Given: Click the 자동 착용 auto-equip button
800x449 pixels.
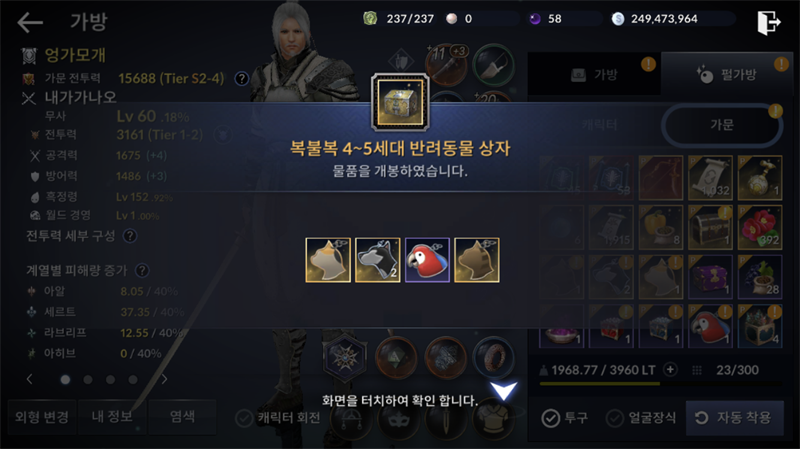Looking at the screenshot, I should [x=735, y=418].
